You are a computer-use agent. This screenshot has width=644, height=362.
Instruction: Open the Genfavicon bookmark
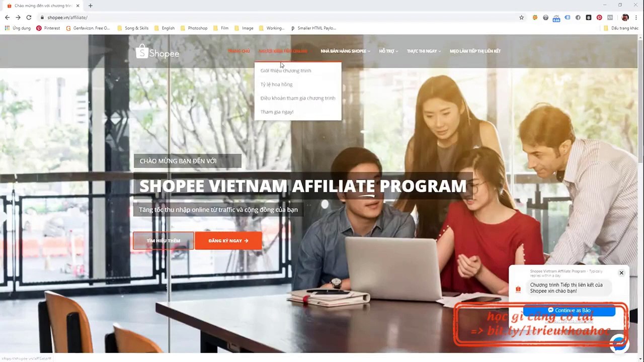click(88, 28)
